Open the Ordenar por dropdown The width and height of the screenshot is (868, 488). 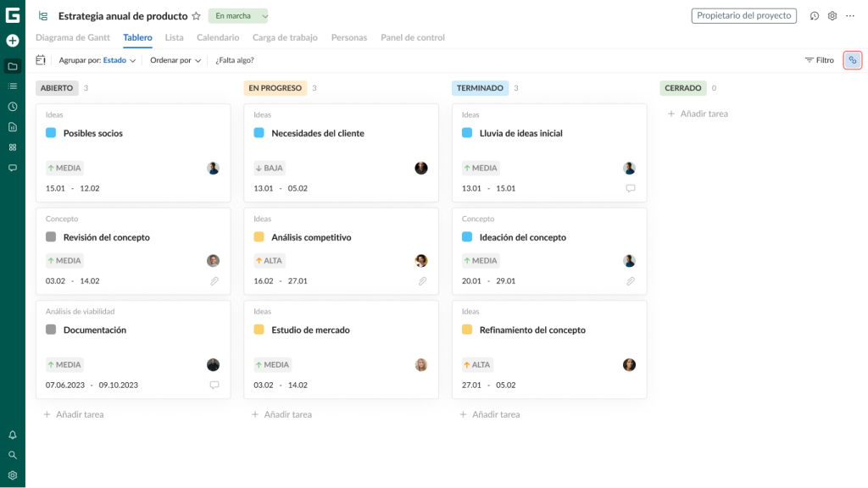175,60
